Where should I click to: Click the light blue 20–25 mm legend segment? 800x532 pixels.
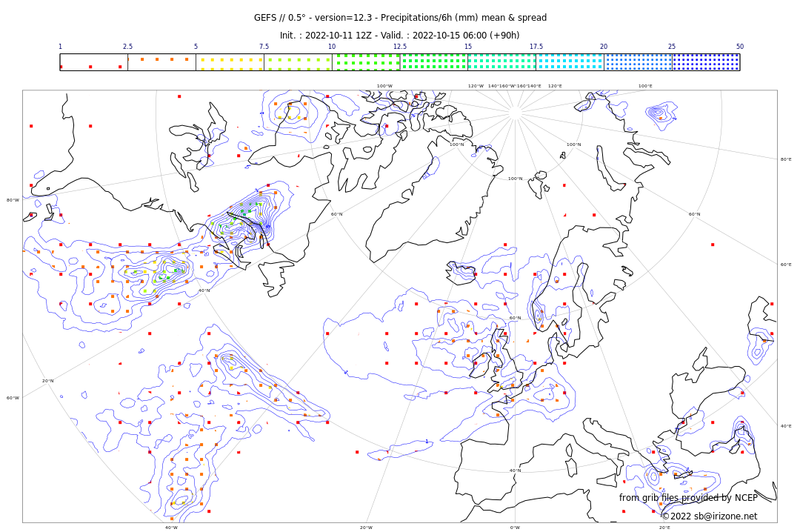pos(639,62)
